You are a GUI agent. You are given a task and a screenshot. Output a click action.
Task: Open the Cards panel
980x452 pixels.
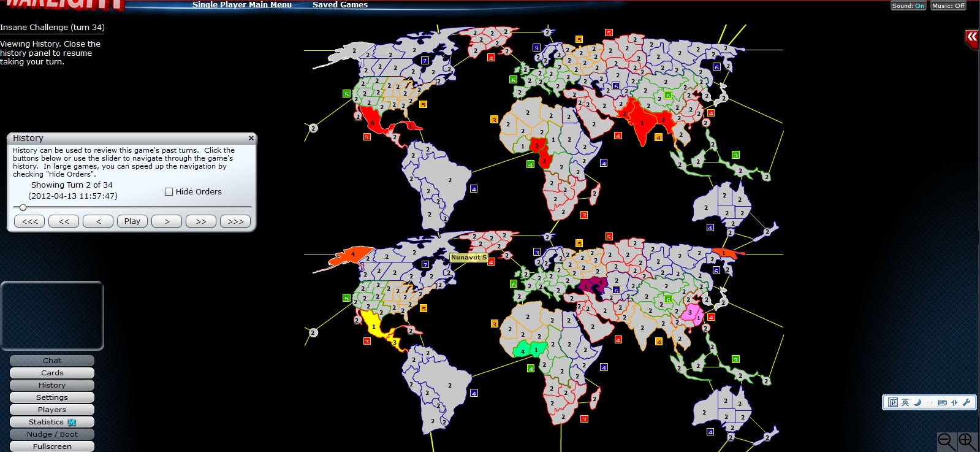[x=52, y=373]
